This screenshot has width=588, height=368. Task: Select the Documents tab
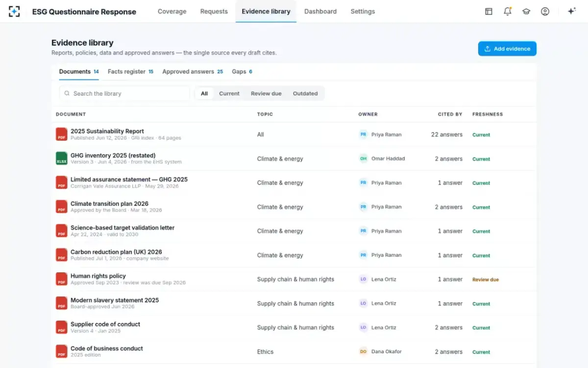[x=79, y=72]
